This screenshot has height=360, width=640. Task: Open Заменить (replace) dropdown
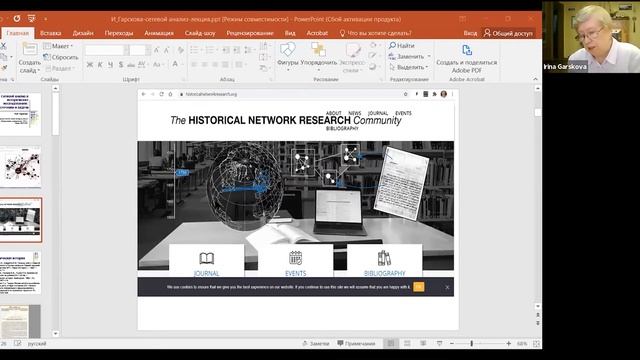(409, 56)
